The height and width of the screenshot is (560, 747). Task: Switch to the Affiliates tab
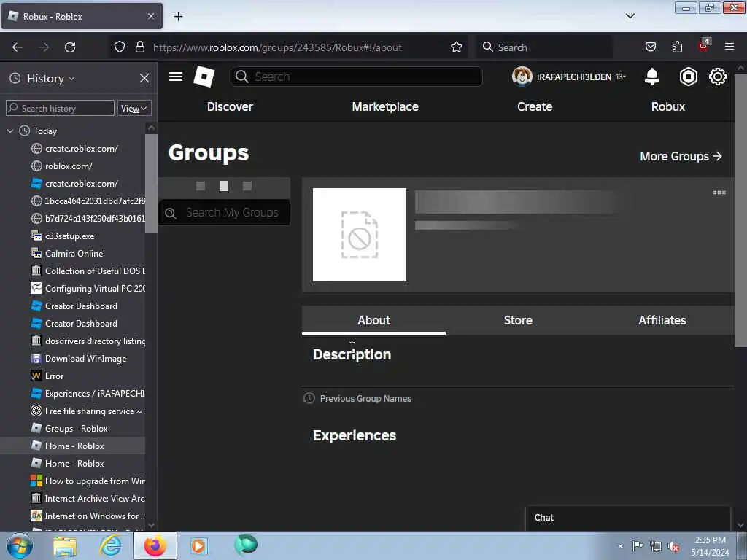click(662, 321)
